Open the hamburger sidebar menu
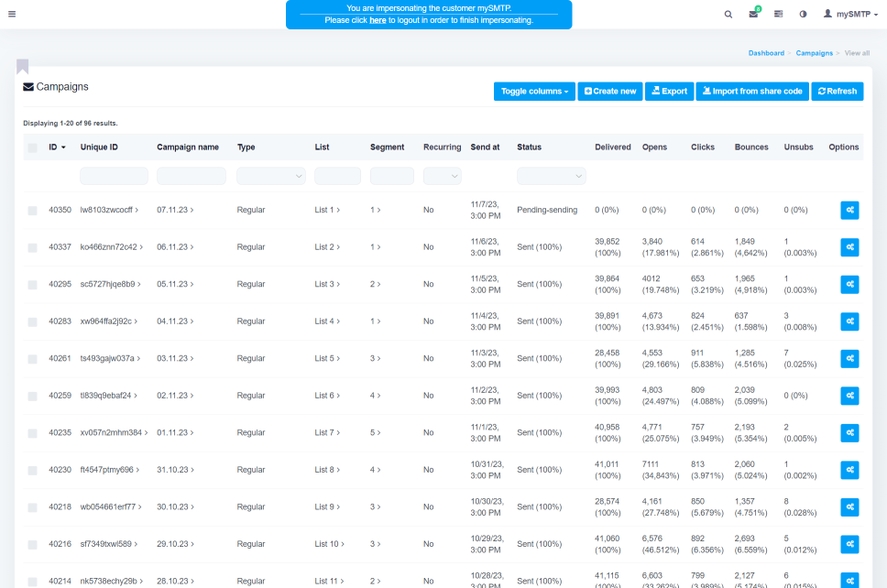The height and width of the screenshot is (588, 887). pos(11,15)
